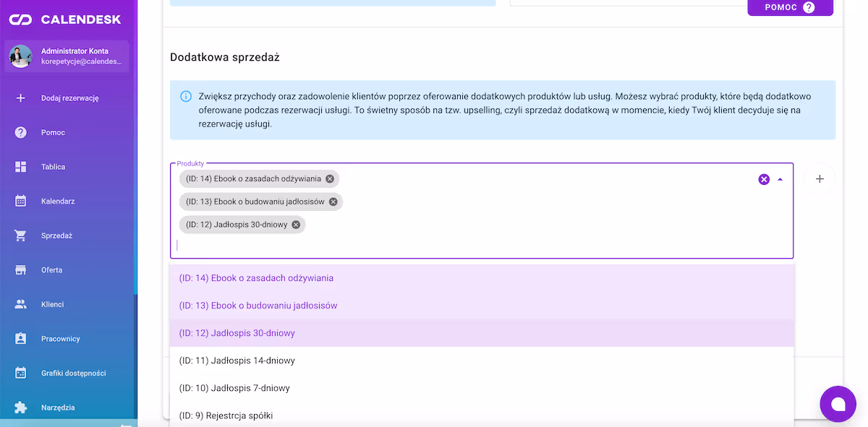Click the plus button beside Produkty field
Screen dimensions: 868x427
point(820,179)
